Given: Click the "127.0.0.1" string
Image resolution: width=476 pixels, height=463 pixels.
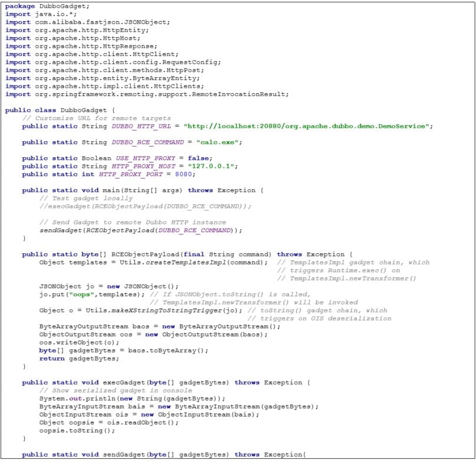Looking at the screenshot, I should 211,166.
